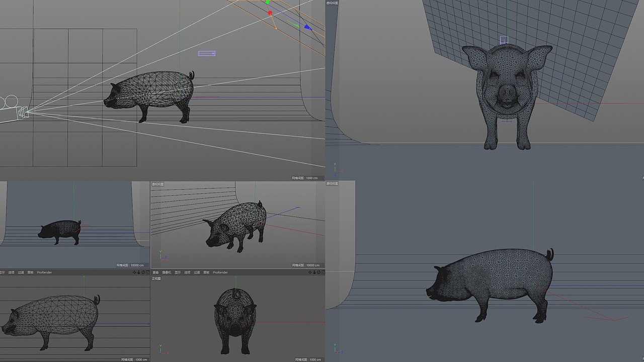Click 透视视图 label in the bottom-right viewport
This screenshot has height=362, width=644.
point(332,184)
